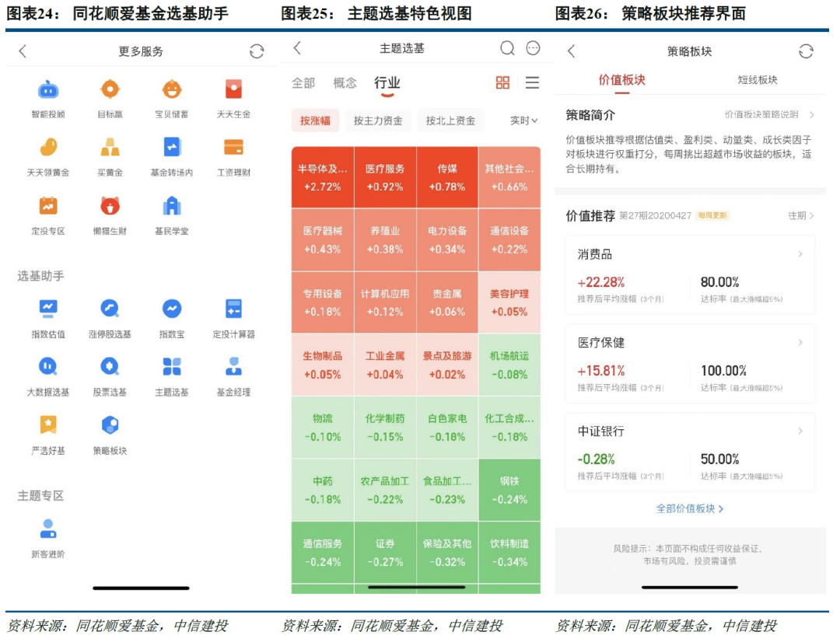Select the 全部 tab

[x=303, y=83]
